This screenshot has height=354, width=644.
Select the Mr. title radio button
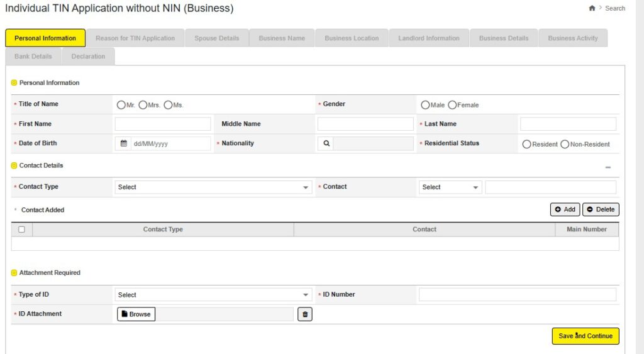(x=121, y=105)
